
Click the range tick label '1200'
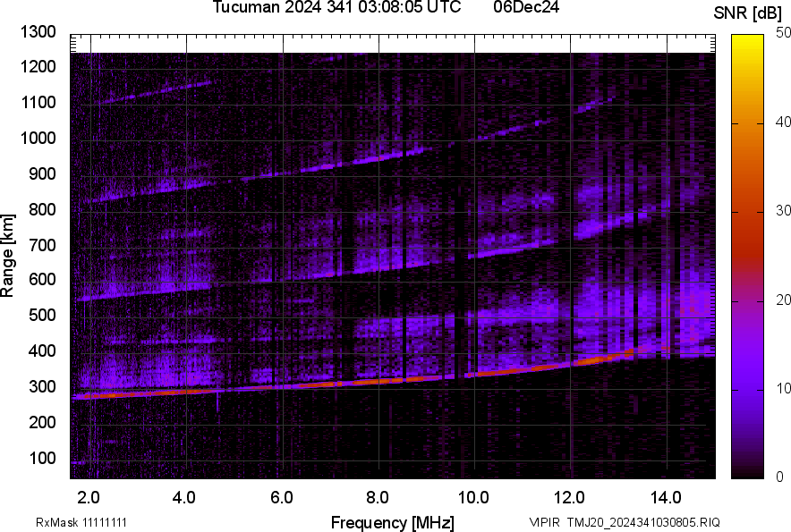pos(38,66)
